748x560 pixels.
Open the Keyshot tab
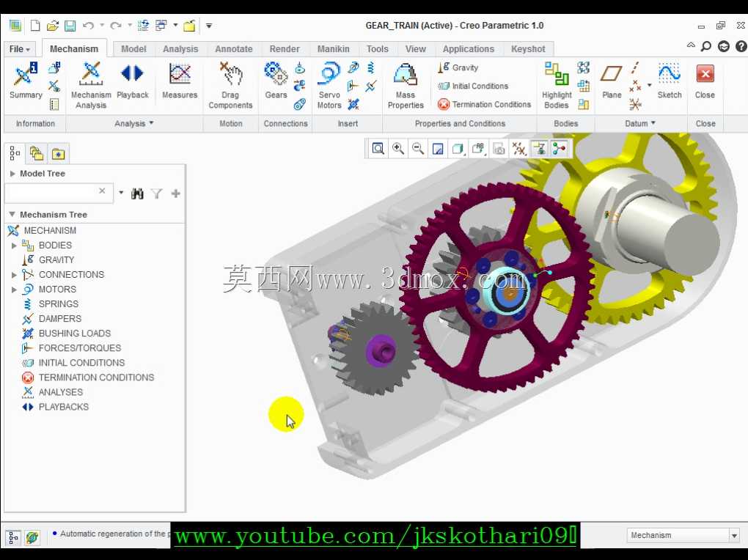528,48
